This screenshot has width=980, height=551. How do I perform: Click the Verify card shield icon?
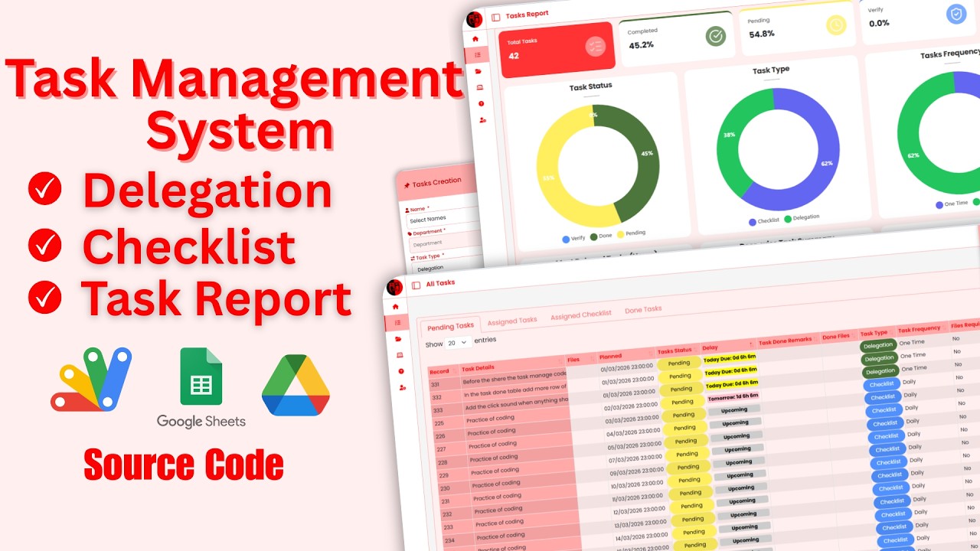[956, 14]
